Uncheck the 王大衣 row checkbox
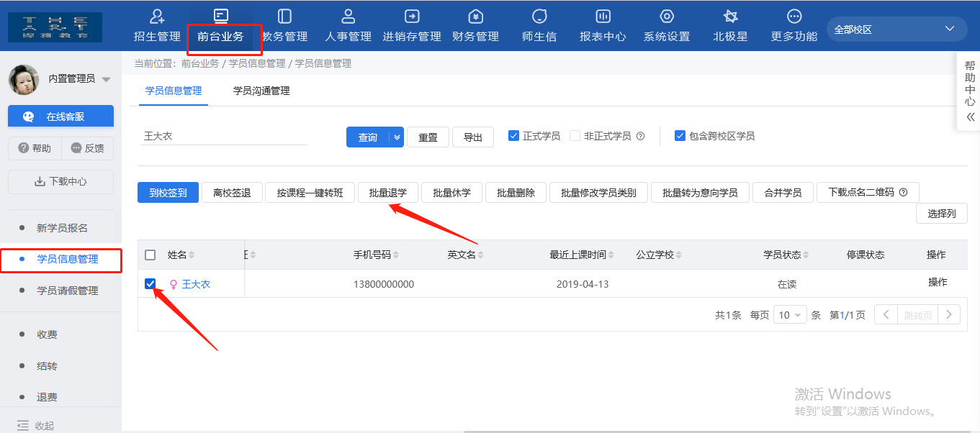Viewport: 980px width, 433px height. pyautogui.click(x=150, y=283)
